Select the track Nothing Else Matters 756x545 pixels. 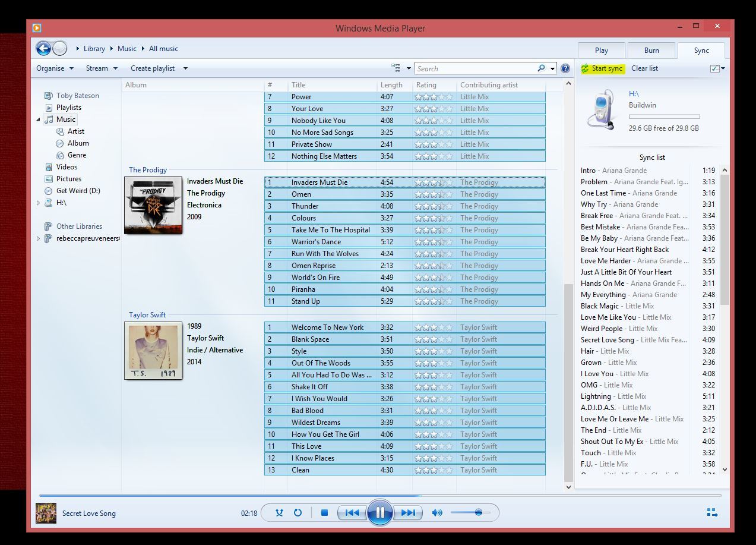404,156
